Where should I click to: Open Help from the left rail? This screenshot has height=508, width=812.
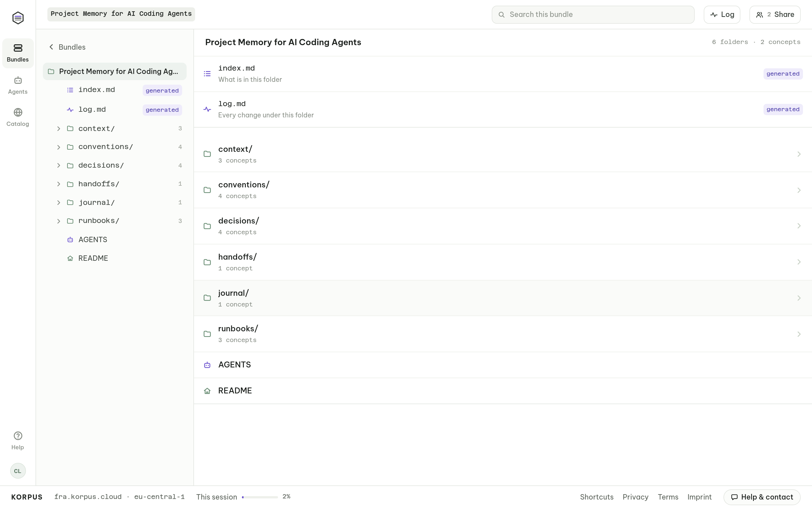(18, 441)
